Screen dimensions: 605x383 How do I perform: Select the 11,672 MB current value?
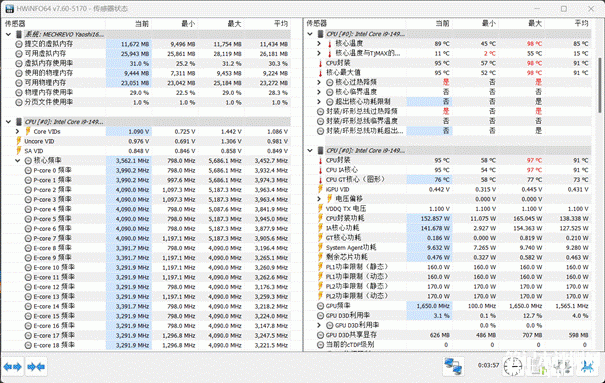pyautogui.click(x=135, y=44)
